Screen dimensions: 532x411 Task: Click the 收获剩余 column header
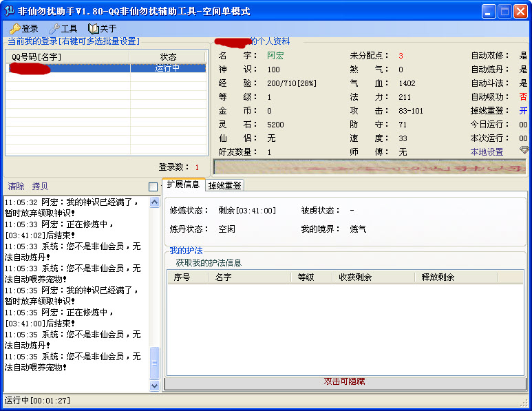click(x=373, y=277)
